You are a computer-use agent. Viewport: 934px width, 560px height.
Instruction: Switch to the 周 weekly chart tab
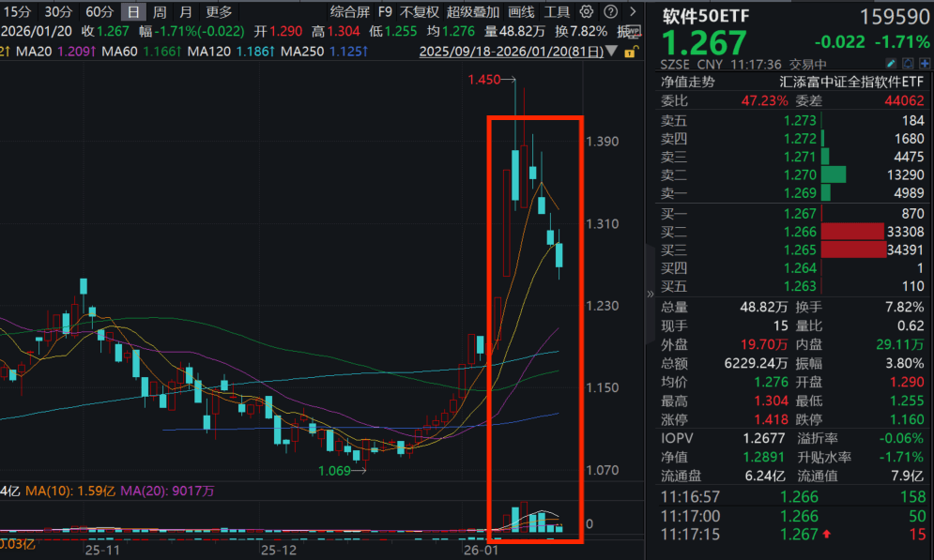pyautogui.click(x=159, y=12)
